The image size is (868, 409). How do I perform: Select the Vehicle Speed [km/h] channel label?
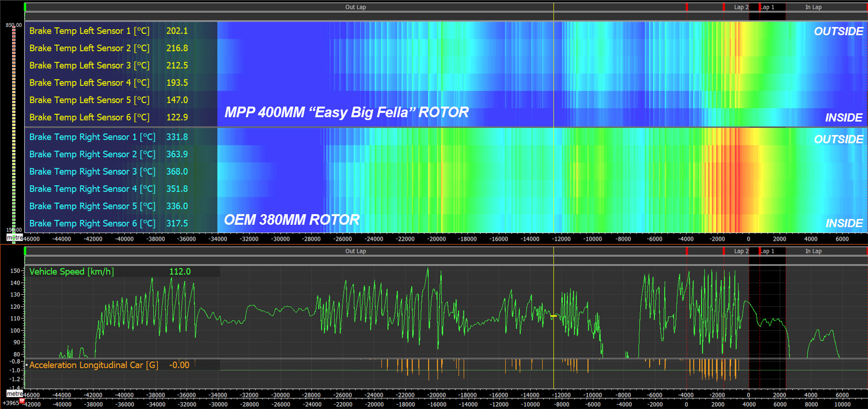71,272
